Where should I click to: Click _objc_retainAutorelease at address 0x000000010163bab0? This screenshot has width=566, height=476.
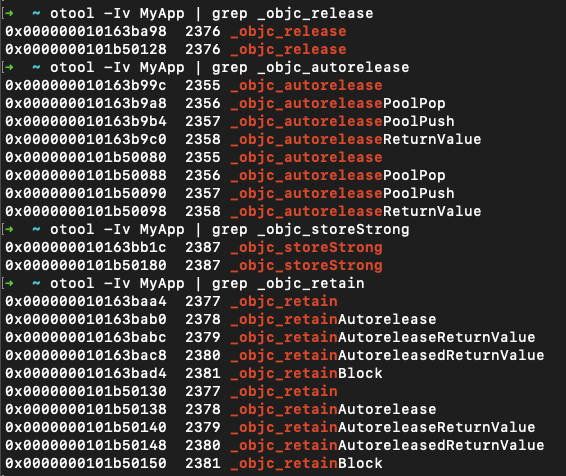coord(334,319)
